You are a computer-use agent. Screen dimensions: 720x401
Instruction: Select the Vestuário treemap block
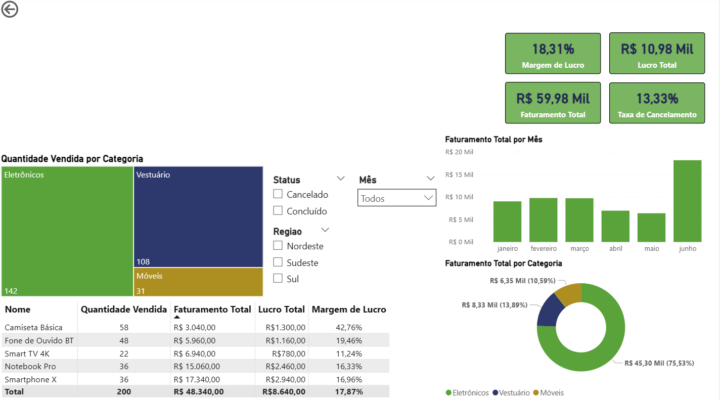[198, 217]
